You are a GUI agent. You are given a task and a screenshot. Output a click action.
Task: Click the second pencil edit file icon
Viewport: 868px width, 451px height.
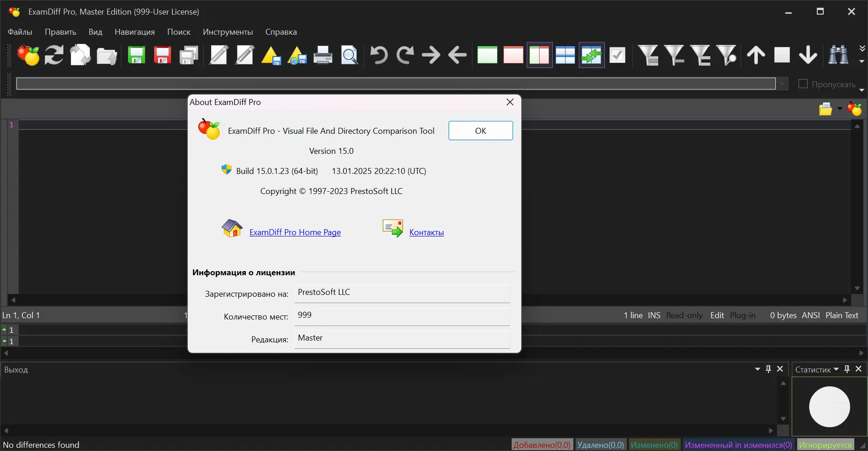pyautogui.click(x=245, y=55)
